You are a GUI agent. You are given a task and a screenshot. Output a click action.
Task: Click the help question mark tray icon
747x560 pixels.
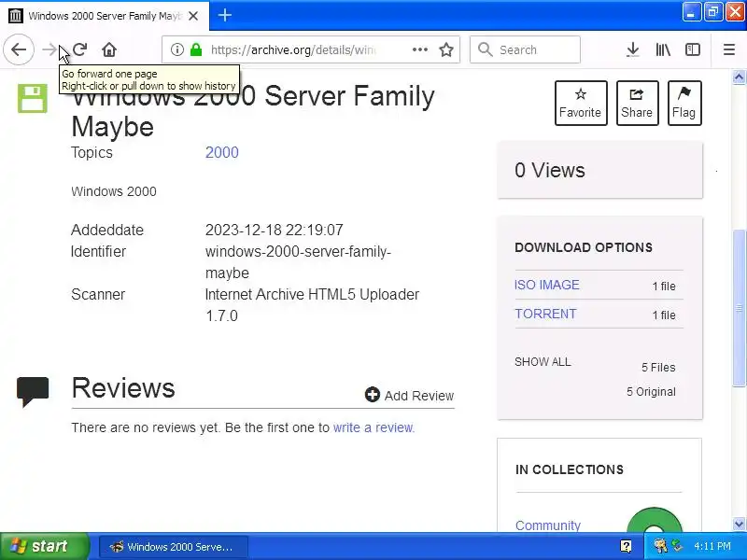pyautogui.click(x=626, y=546)
